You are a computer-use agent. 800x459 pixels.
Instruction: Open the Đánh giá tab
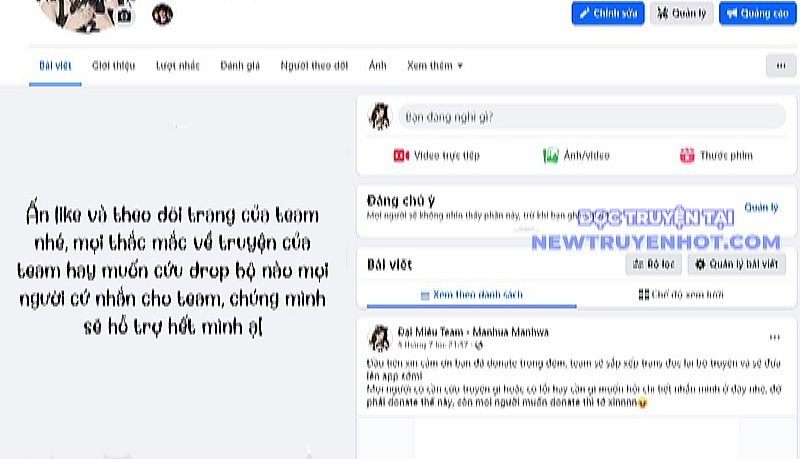pos(240,66)
